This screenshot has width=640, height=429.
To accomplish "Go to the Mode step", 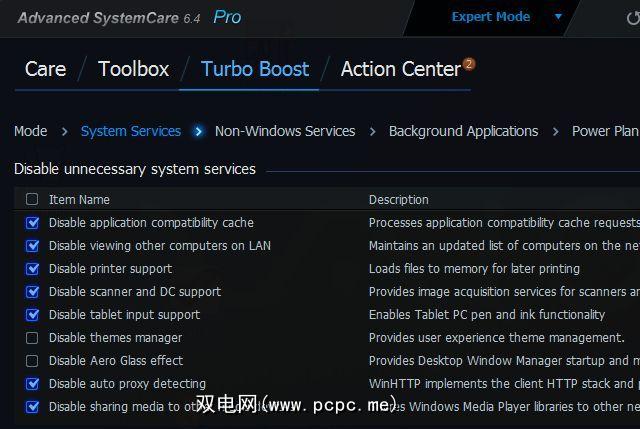I will 30,131.
